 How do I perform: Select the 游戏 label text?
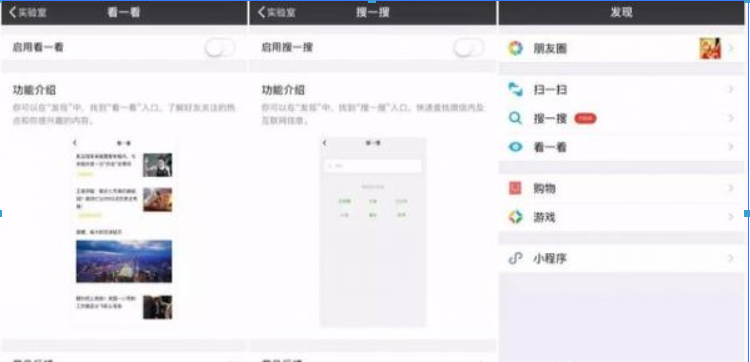[545, 218]
